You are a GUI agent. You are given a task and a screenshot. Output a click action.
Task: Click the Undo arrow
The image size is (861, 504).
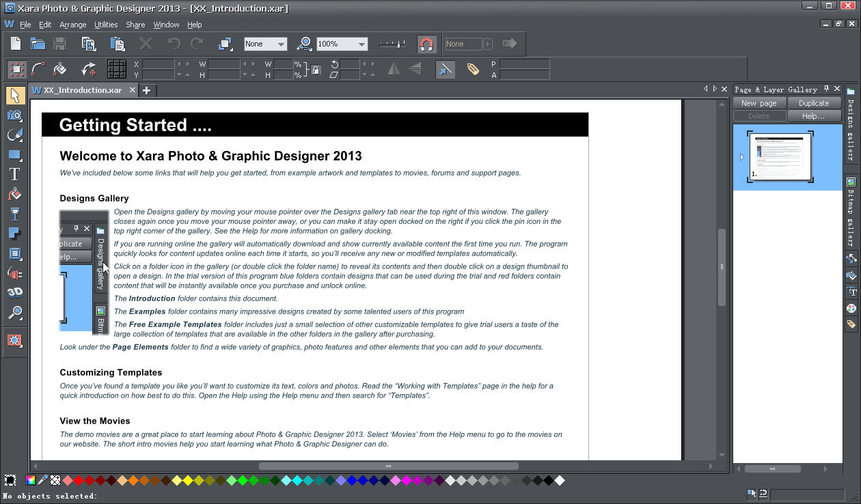pyautogui.click(x=174, y=44)
